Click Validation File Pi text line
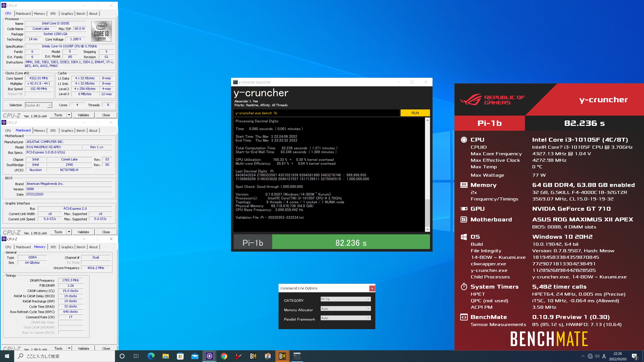This screenshot has width=644, height=362. click(x=270, y=217)
